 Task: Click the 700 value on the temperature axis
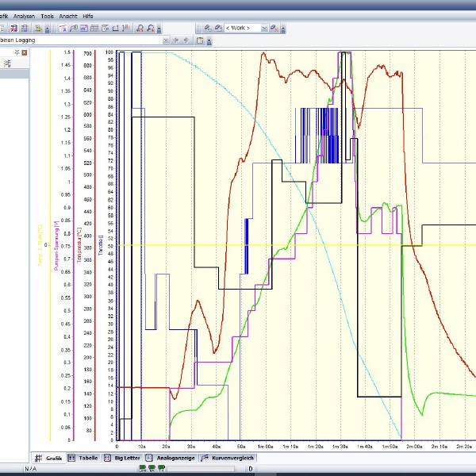point(87,53)
